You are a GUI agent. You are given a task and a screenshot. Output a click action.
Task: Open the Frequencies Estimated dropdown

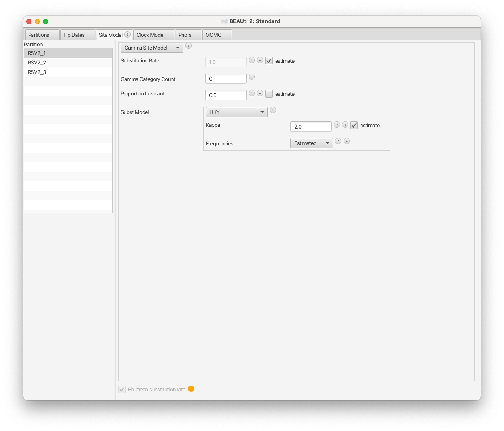click(x=311, y=143)
